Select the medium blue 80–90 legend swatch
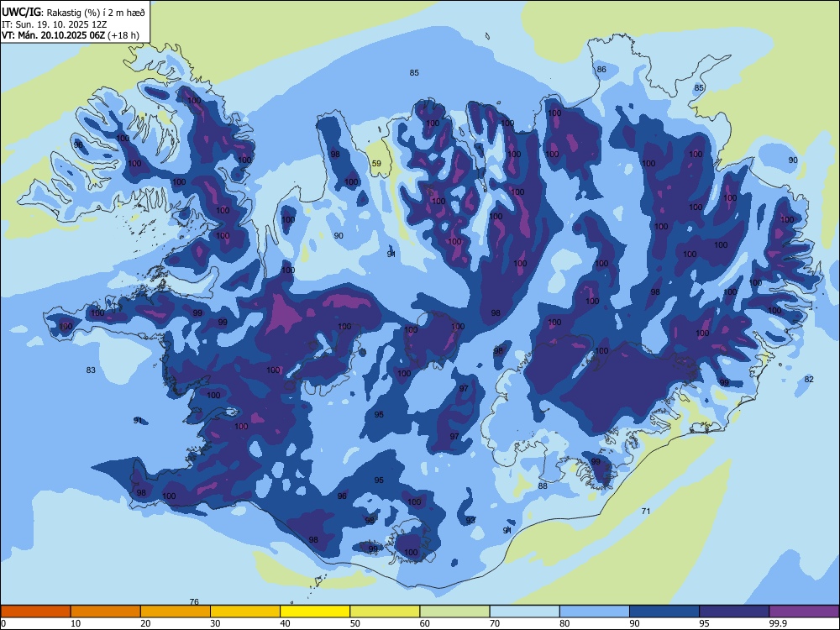This screenshot has height=630, width=840. [x=595, y=612]
